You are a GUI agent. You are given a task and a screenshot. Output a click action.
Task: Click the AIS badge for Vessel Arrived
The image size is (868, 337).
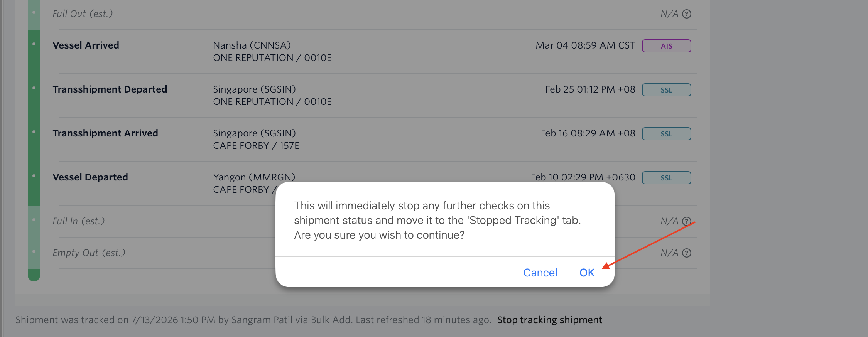coord(666,46)
